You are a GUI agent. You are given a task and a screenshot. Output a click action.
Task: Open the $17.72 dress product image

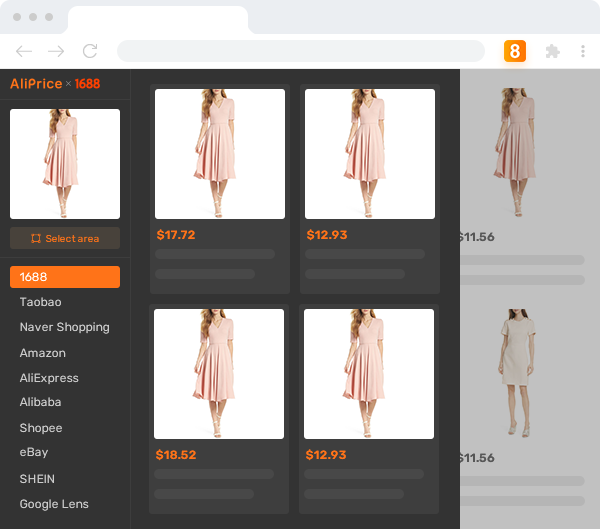pos(220,154)
